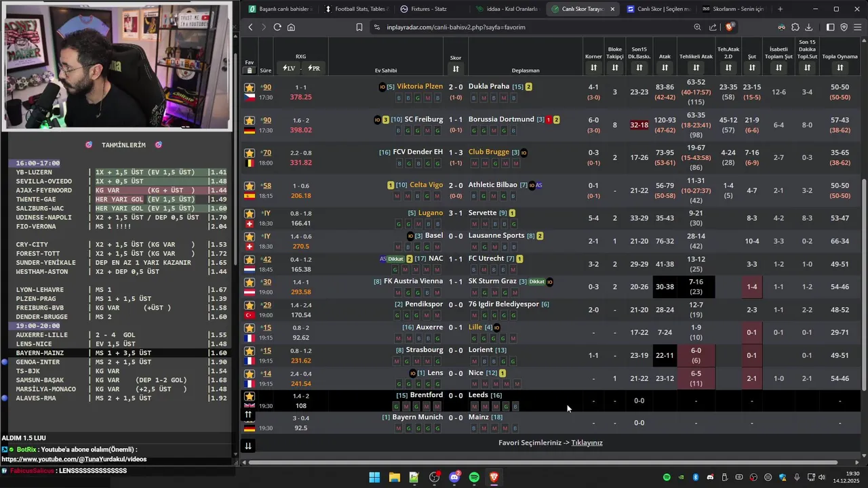
Task: Switch to Canlı Skor | Seçilen tab
Action: 658,9
